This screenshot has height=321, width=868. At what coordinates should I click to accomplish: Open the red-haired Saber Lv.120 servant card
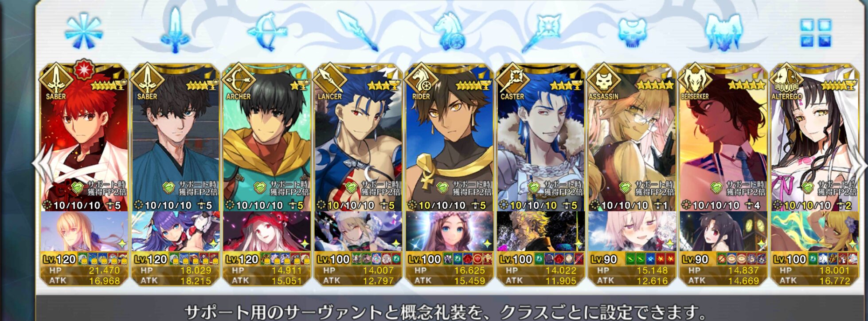click(x=84, y=138)
